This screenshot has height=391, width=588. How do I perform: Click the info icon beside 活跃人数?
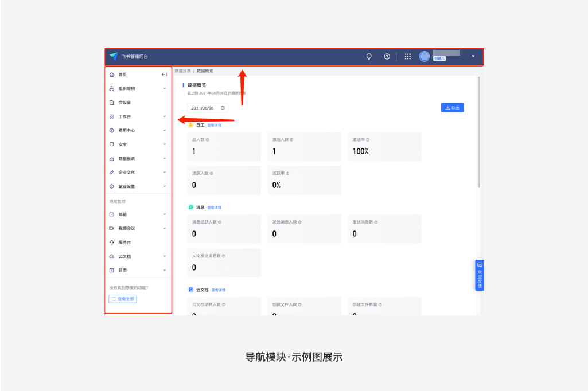[x=212, y=173]
